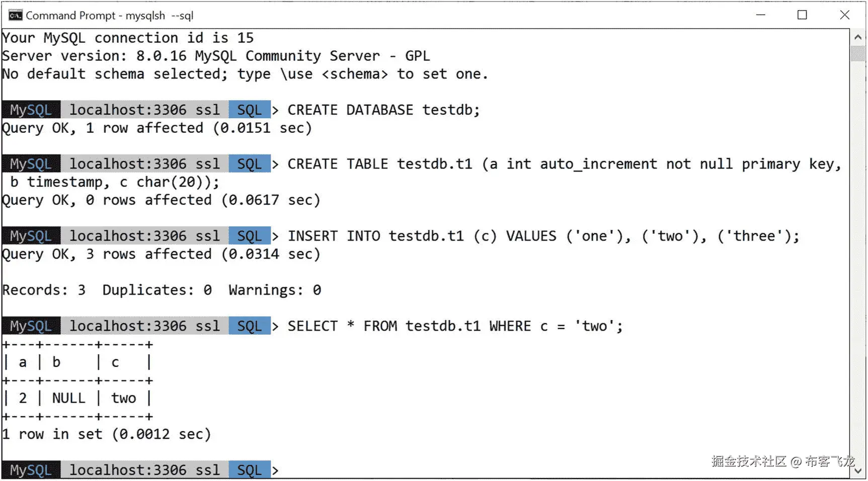Select the MySQL badge on the first prompt line
Screen dimensions: 868x481
(x=29, y=110)
